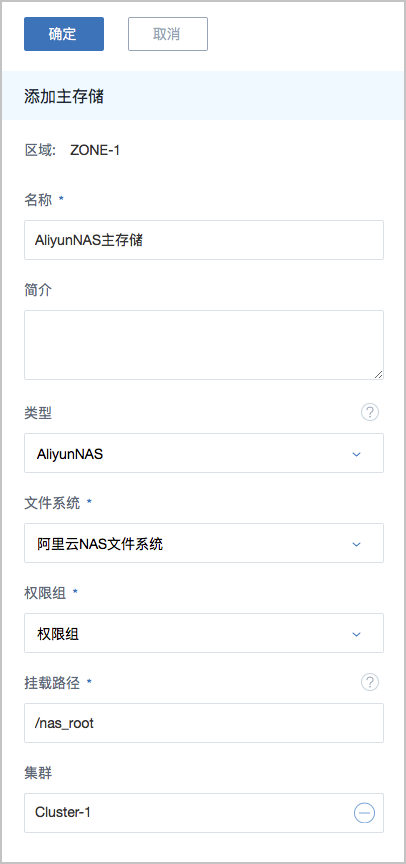Screen dimensions: 406x864
Task: Click the ZONE-1 区域 value text
Action: point(95,150)
